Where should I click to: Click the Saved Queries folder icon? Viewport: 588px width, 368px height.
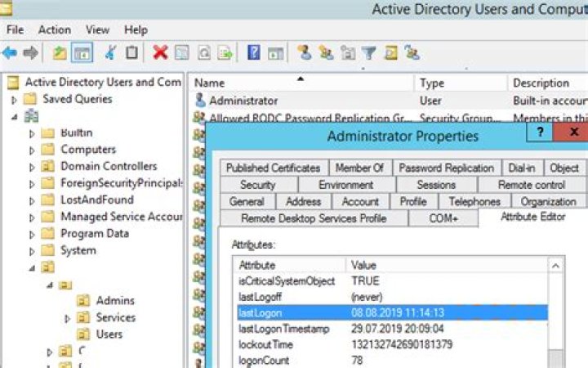point(30,99)
